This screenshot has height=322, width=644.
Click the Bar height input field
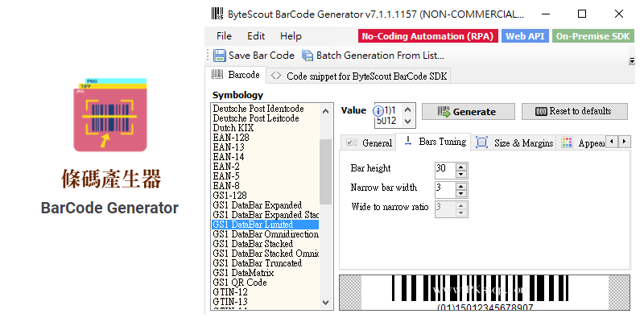(x=445, y=171)
